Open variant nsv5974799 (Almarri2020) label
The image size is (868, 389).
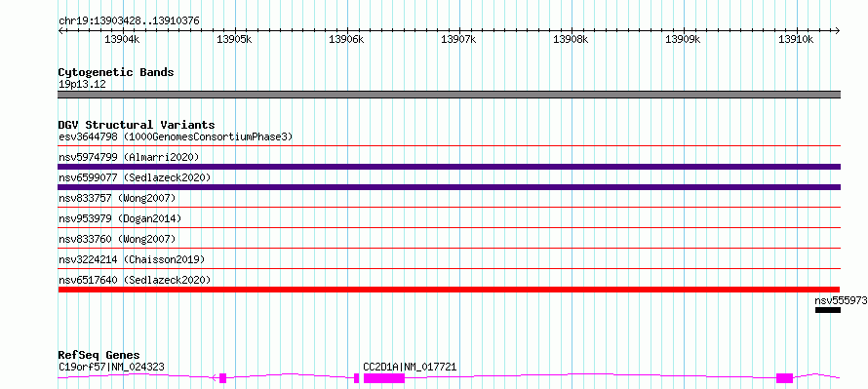pyautogui.click(x=129, y=157)
